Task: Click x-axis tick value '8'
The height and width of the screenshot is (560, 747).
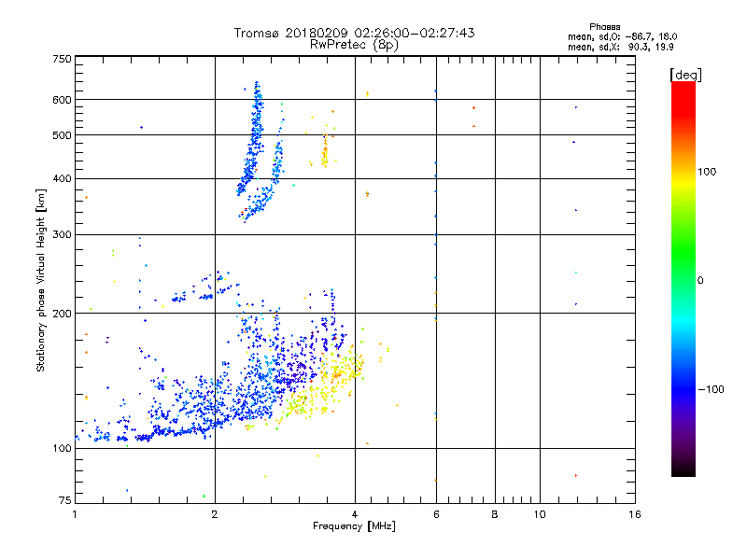Action: pyautogui.click(x=495, y=514)
